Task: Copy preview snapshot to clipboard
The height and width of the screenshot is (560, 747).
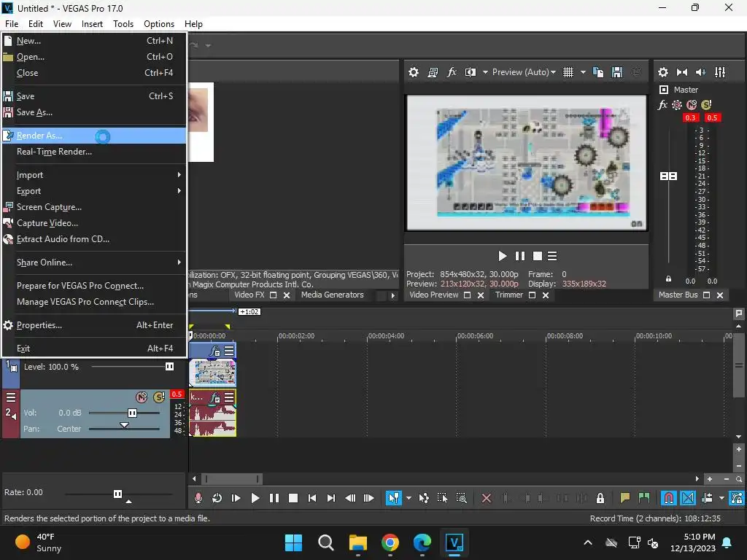Action: pos(598,72)
